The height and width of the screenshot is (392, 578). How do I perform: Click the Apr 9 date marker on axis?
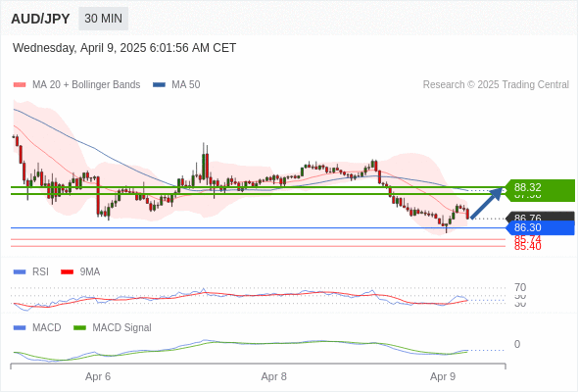[x=443, y=376]
